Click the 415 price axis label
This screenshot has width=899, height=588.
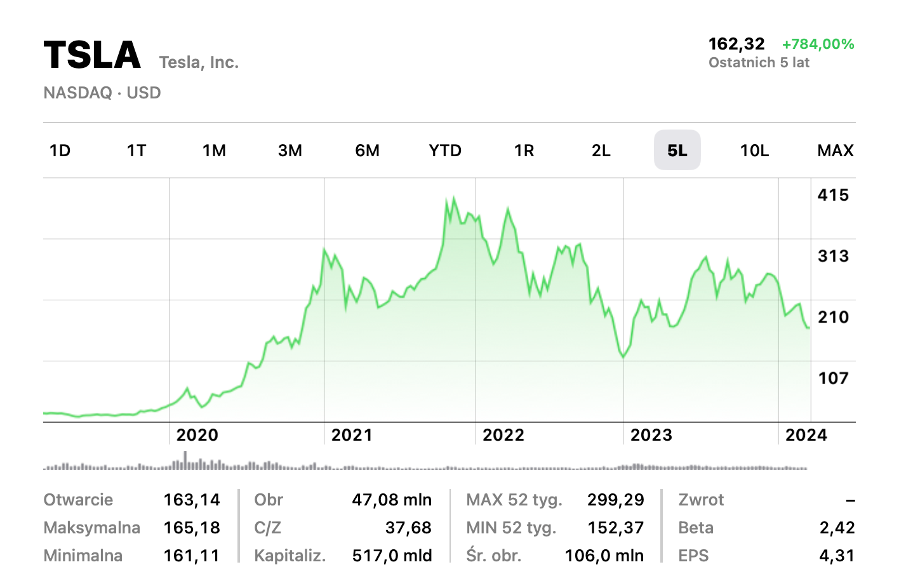point(834,195)
